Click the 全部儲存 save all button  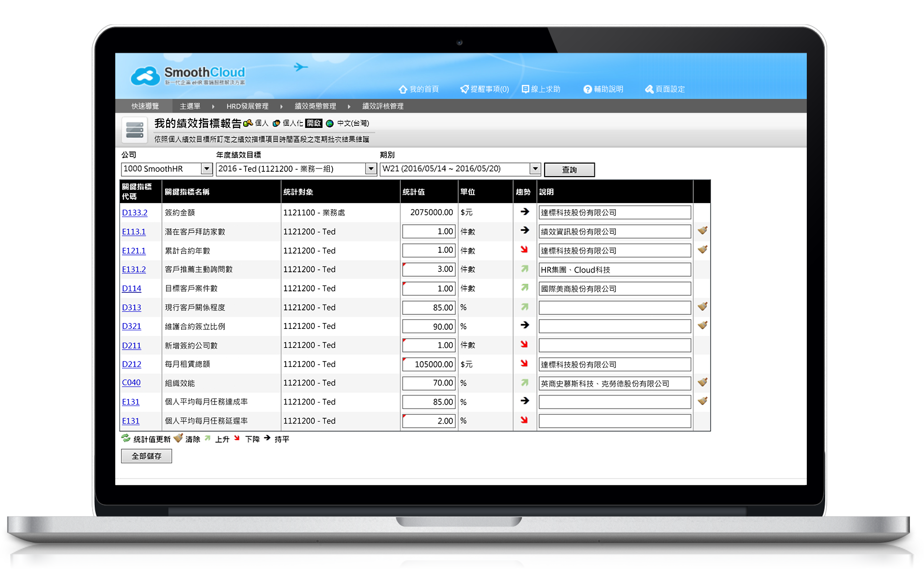point(147,456)
